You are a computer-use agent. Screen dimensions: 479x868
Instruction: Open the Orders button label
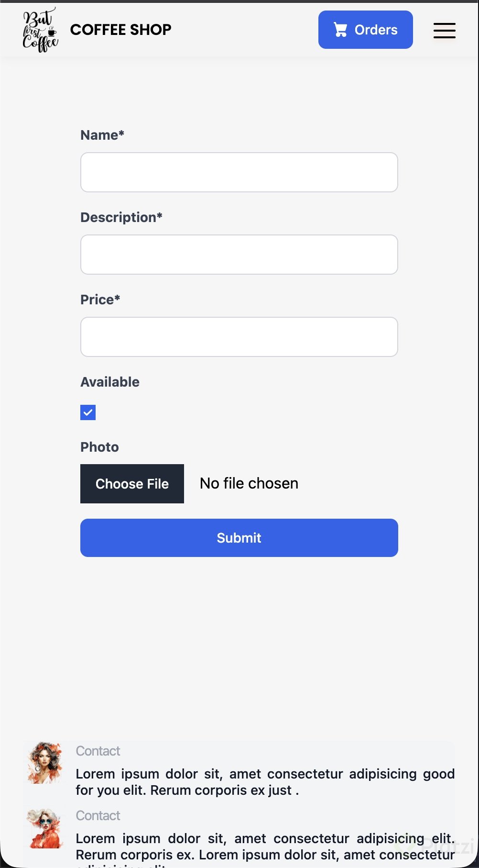point(376,30)
